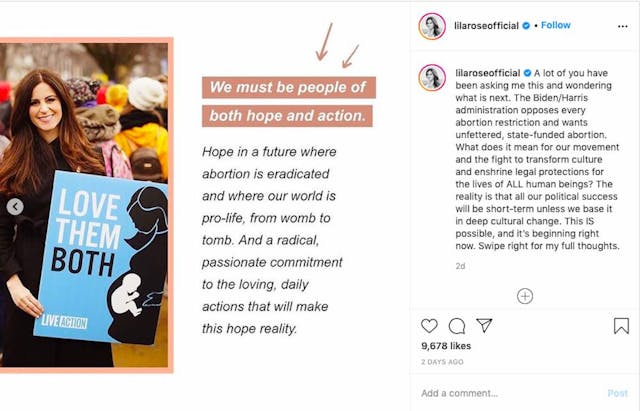Click the Love Them Both photo
The height and width of the screenshot is (411, 640).
click(x=85, y=205)
